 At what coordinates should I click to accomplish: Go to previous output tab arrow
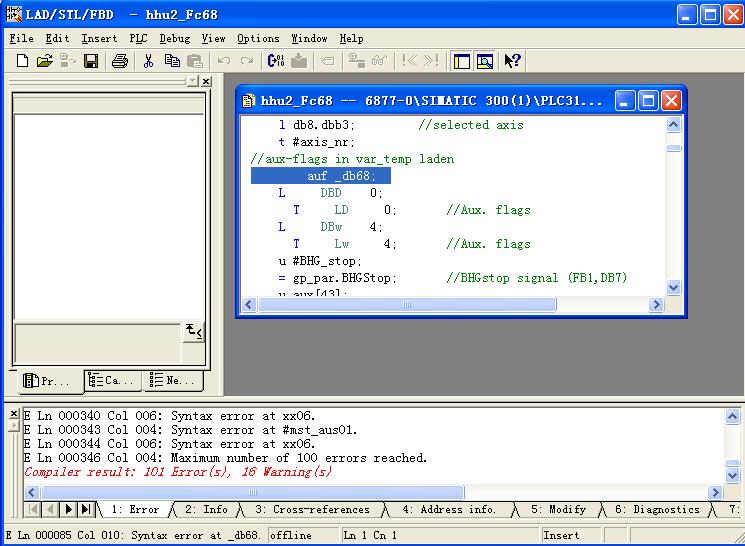click(50, 509)
